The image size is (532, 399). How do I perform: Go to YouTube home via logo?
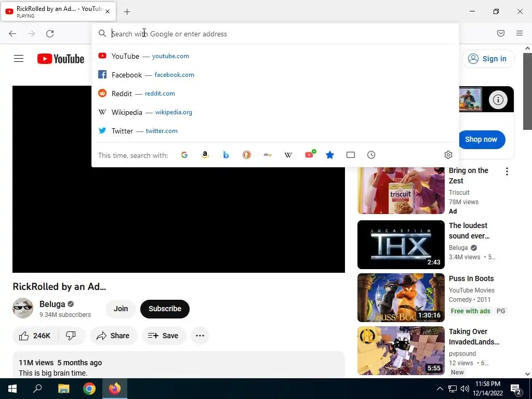tap(61, 59)
